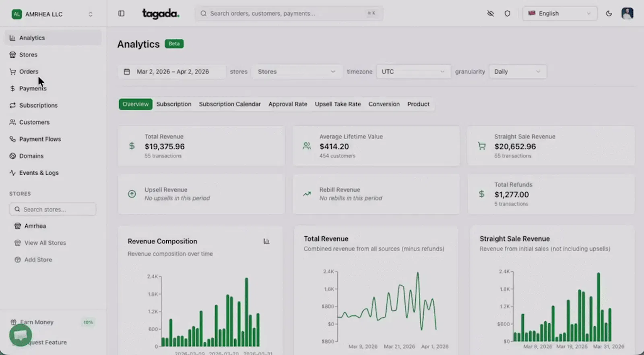Click the Stores shop icon in sidebar
The height and width of the screenshot is (355, 644).
12,55
